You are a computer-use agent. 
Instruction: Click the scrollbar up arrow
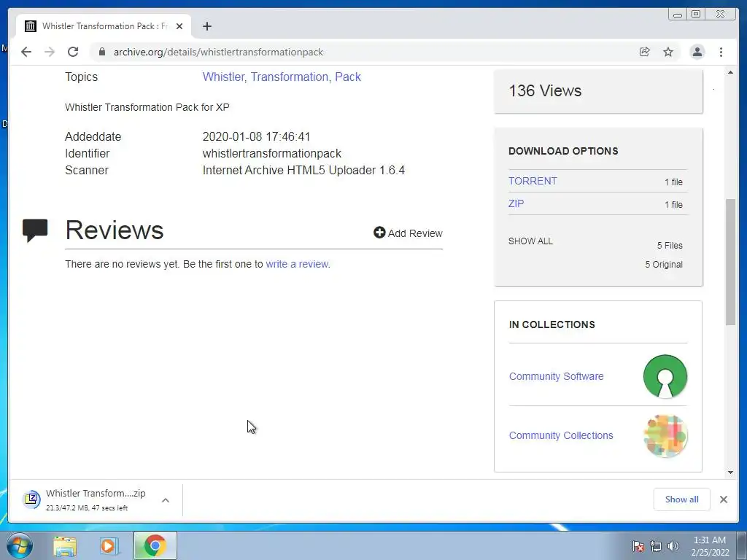coord(730,72)
